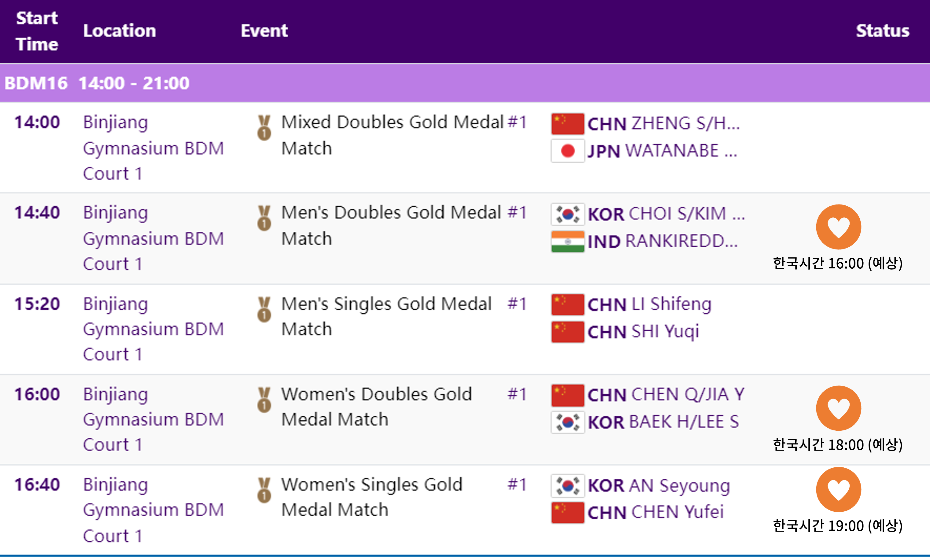This screenshot has height=560, width=930.
Task: Click the orange heart on Men's Doubles row
Action: (x=838, y=227)
